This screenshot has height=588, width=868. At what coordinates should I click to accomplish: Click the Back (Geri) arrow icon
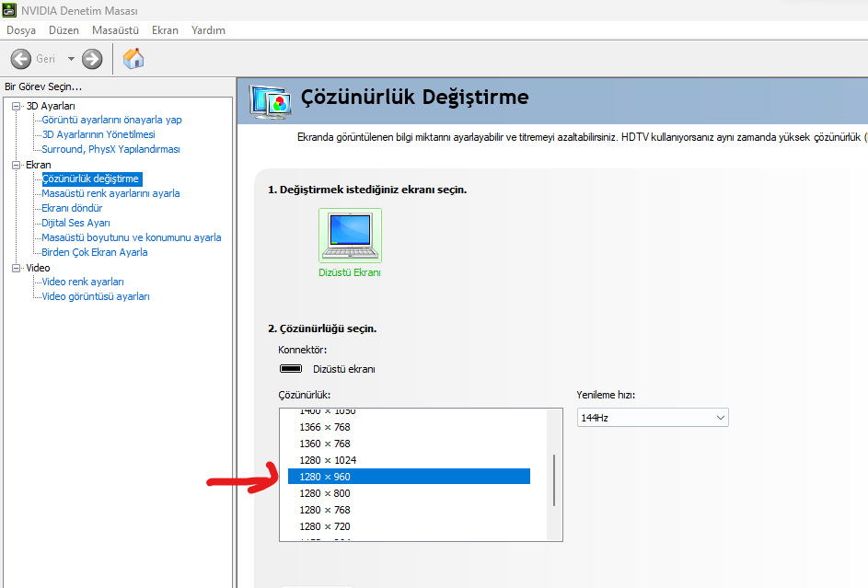coord(21,59)
